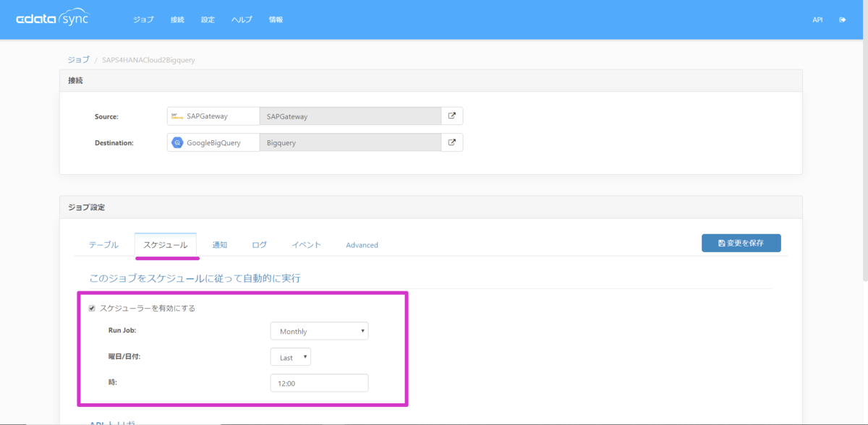Click the logout icon in header
This screenshot has height=425, width=868.
843,20
